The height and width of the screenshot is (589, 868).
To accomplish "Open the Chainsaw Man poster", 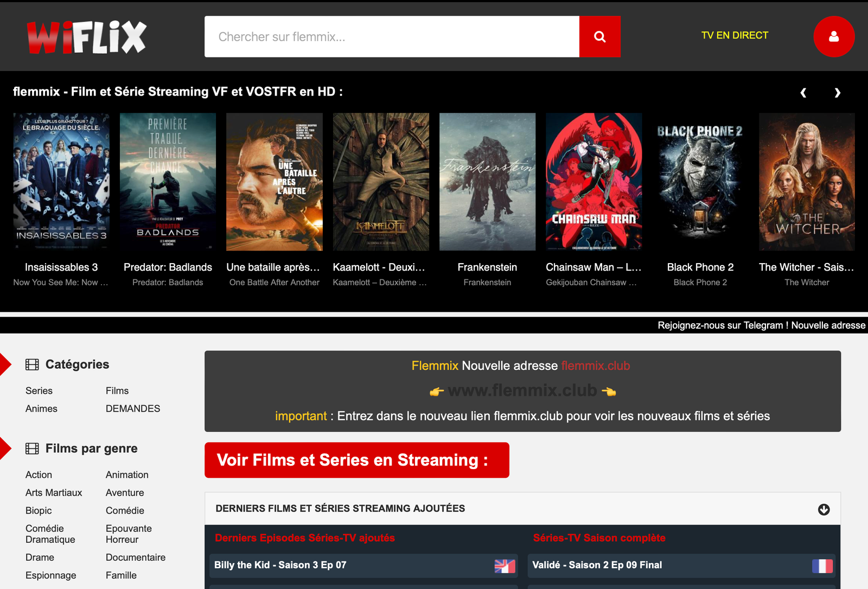I will pos(593,182).
